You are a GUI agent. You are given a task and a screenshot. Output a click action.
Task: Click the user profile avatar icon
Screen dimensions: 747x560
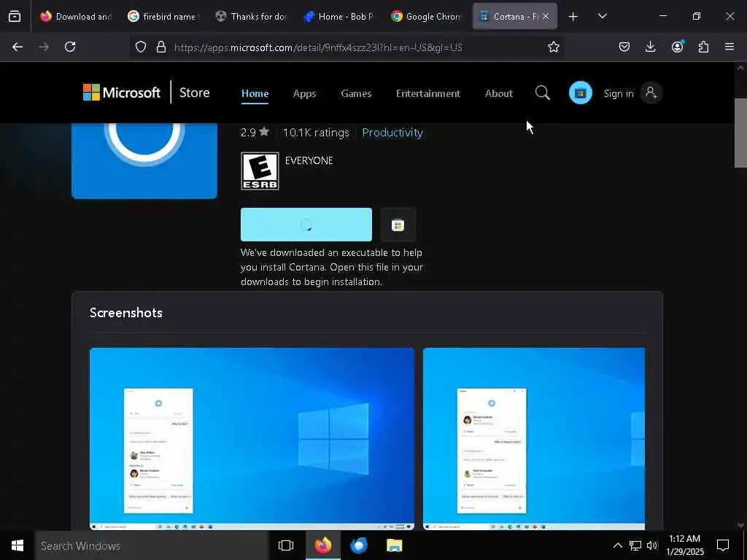pos(651,93)
